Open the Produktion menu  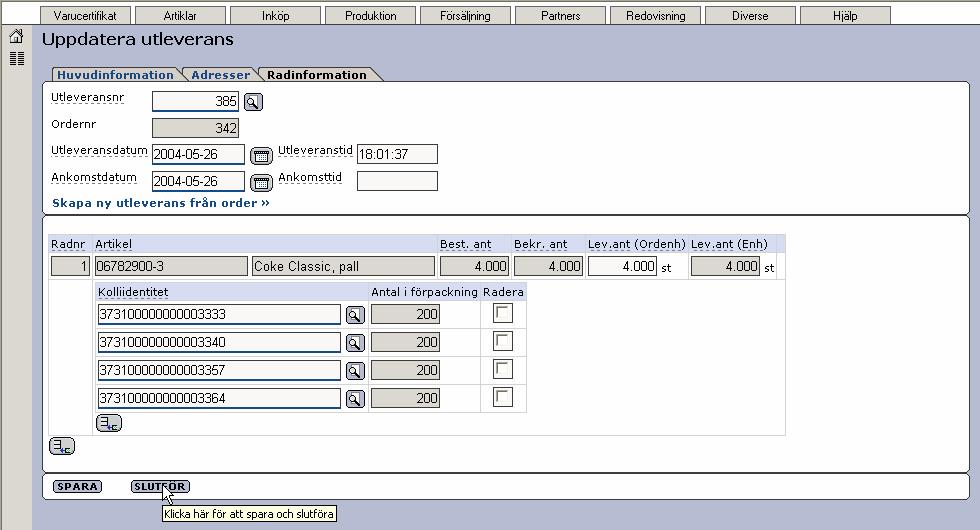(x=370, y=16)
